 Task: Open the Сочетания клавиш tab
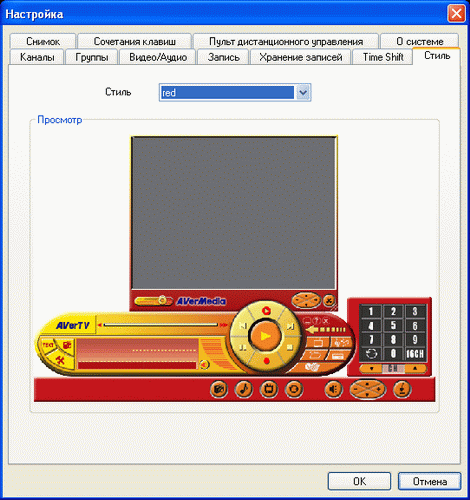[x=135, y=41]
